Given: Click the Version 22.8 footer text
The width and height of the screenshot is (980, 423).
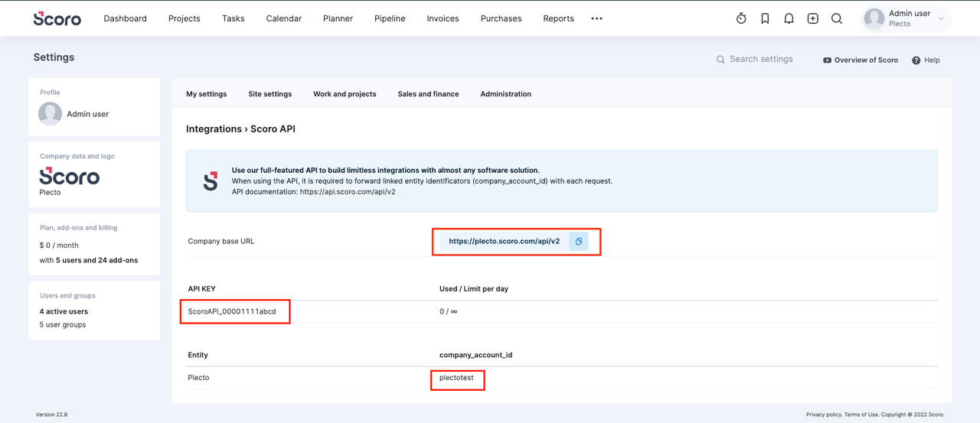Looking at the screenshot, I should pos(51,415).
